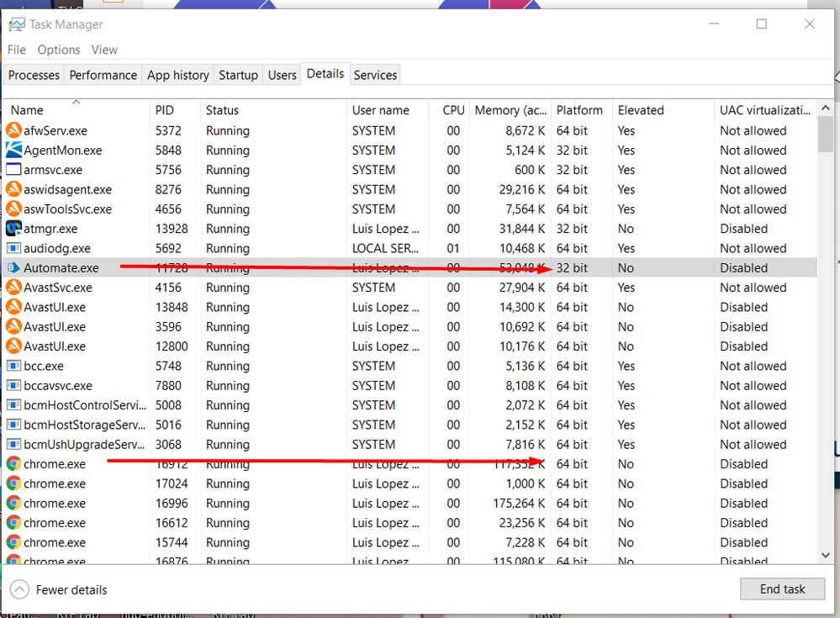This screenshot has height=618, width=840.
Task: Click the audiodg.exe icon
Action: pos(13,248)
